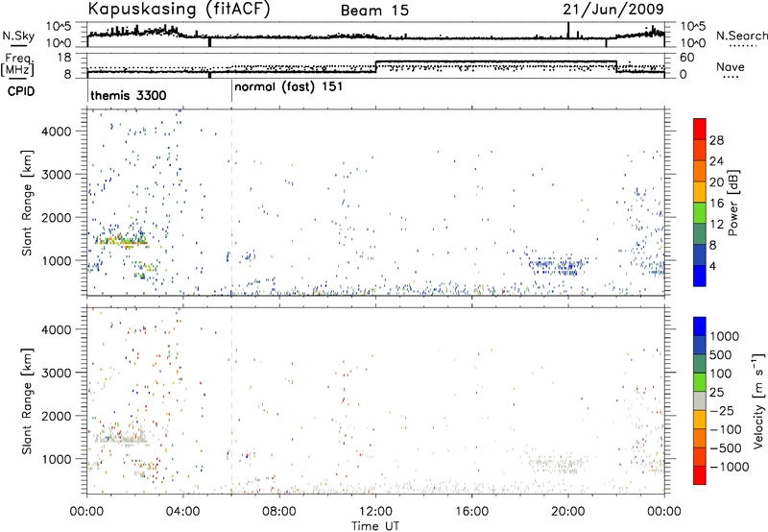
Task: Click the bright blue segment below 4 on the Power colorbar
Action: [x=700, y=276]
